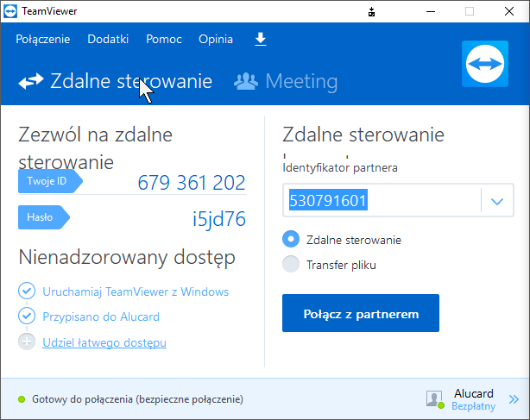The width and height of the screenshot is (530, 420).
Task: Expand contacts panel with double chevron
Action: click(x=514, y=399)
